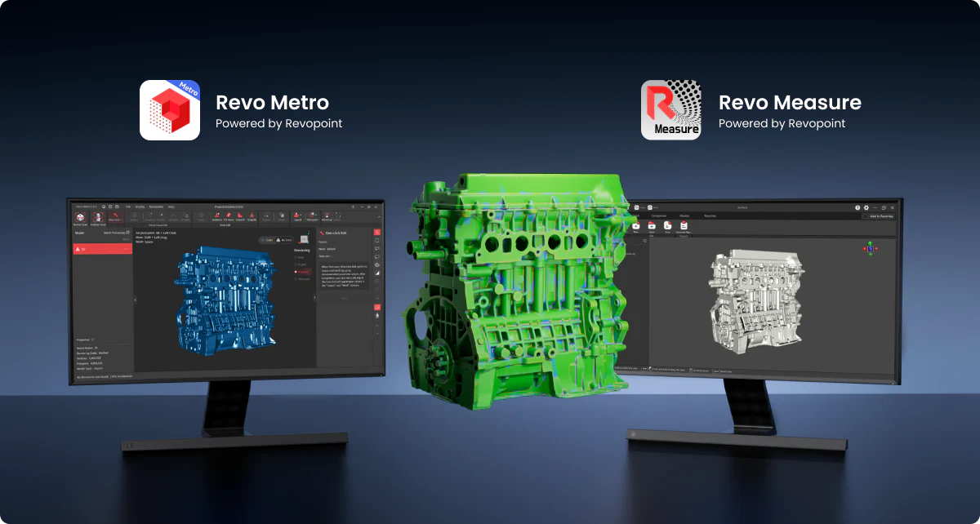The height and width of the screenshot is (524, 980).
Task: Open Accessories menu in Revo Metro
Action: [156, 206]
